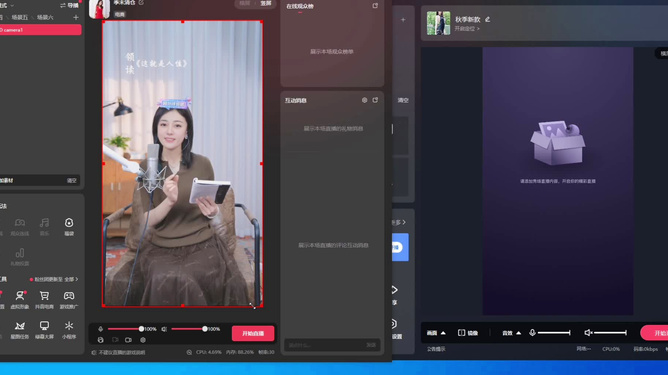This screenshot has width=668, height=375.
Task: Click the camera icon below the volume sliders
Action: [128, 340]
